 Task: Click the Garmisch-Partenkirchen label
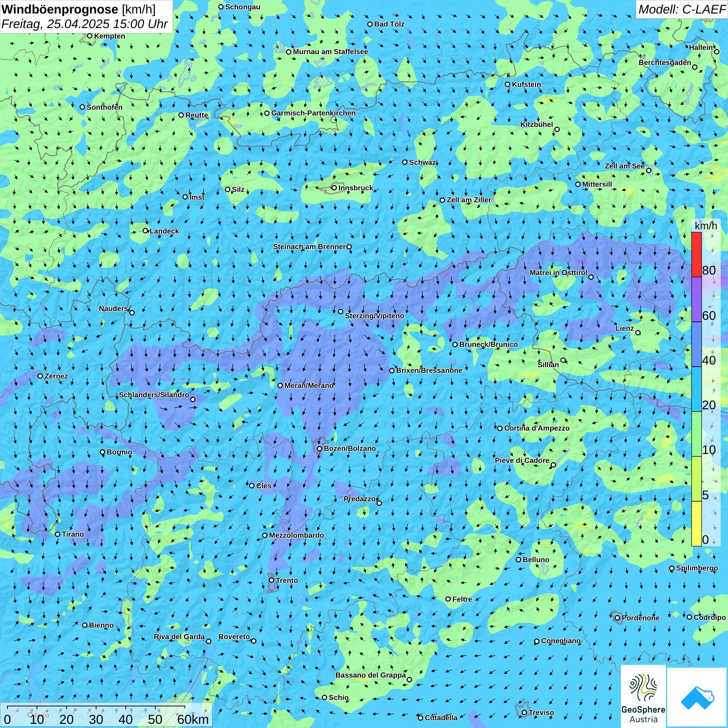click(x=314, y=113)
